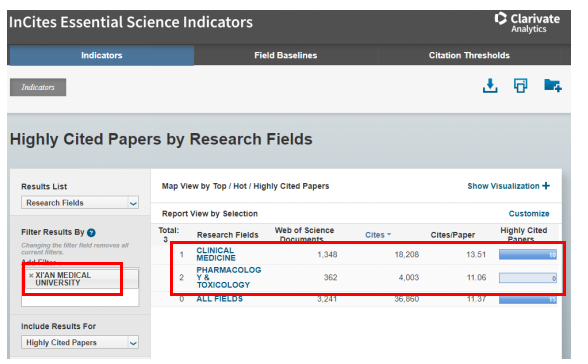Open the Highly Cited Papers include dropdown

tap(80, 343)
